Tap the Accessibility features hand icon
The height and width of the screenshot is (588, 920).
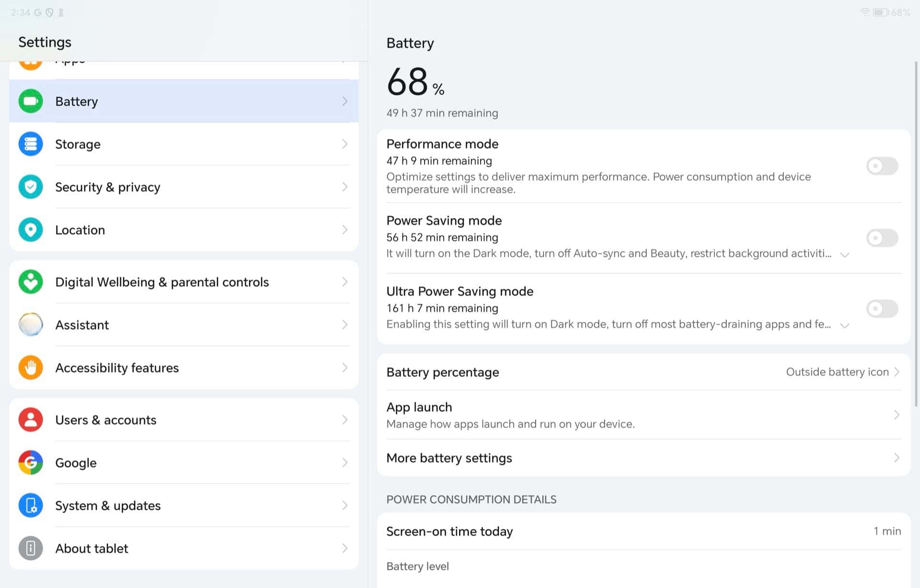(31, 368)
